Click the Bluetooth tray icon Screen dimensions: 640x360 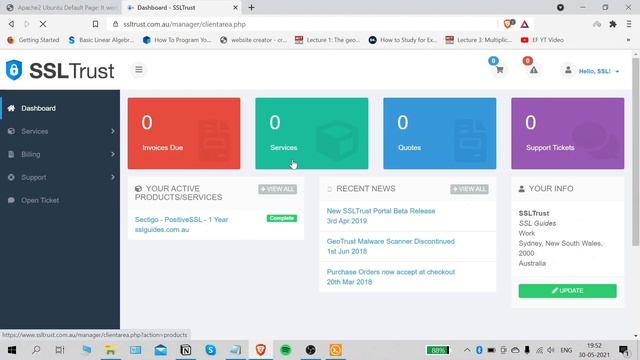click(479, 350)
